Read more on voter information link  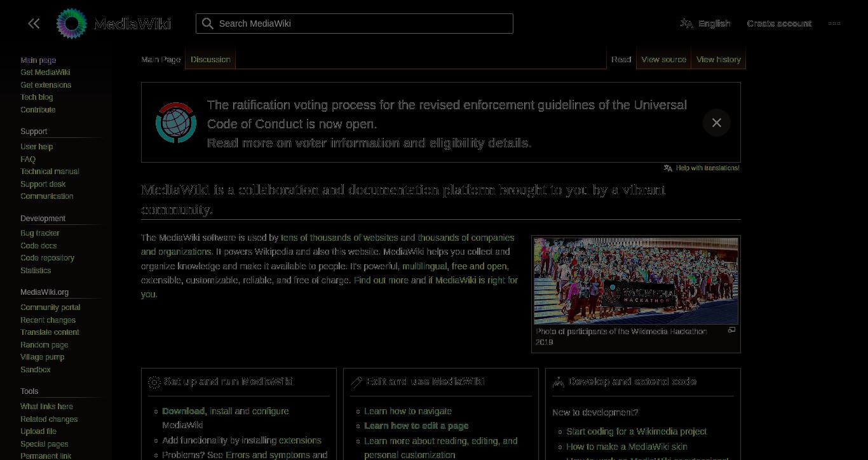pos(369,143)
